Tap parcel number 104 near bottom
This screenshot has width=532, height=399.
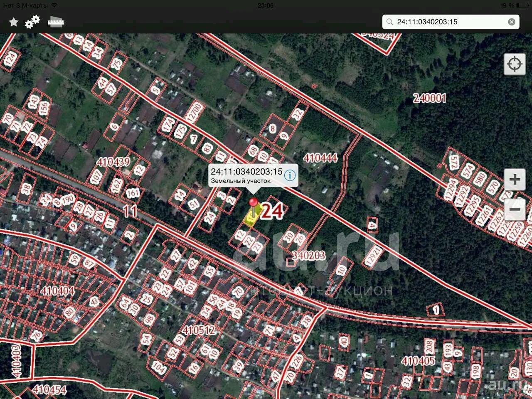[x=159, y=367]
